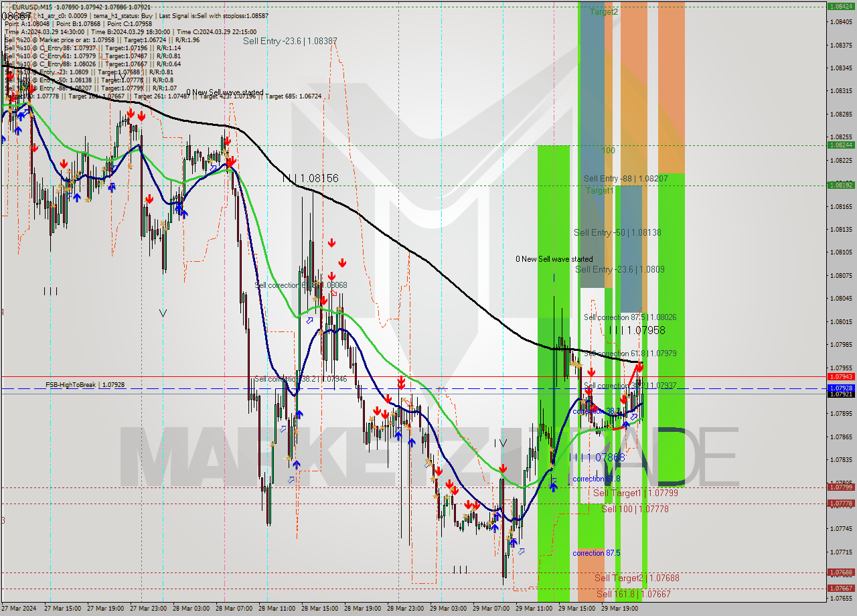Click the 'I I I 1.07868' wave label
The width and height of the screenshot is (857, 616).
(x=597, y=457)
